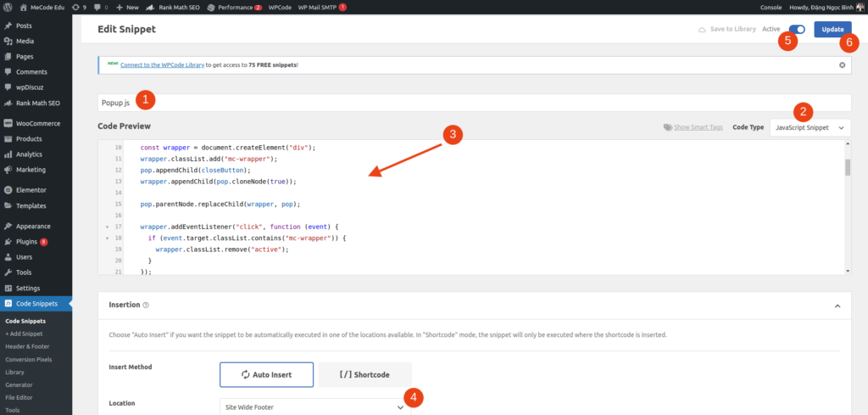
Task: Click + Add Snippet submenu item
Action: (x=24, y=334)
